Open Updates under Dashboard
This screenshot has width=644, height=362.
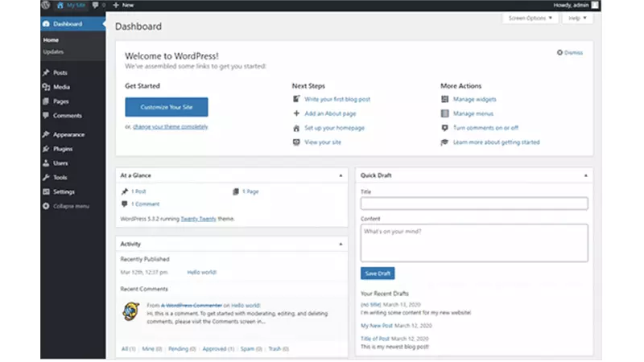(53, 51)
